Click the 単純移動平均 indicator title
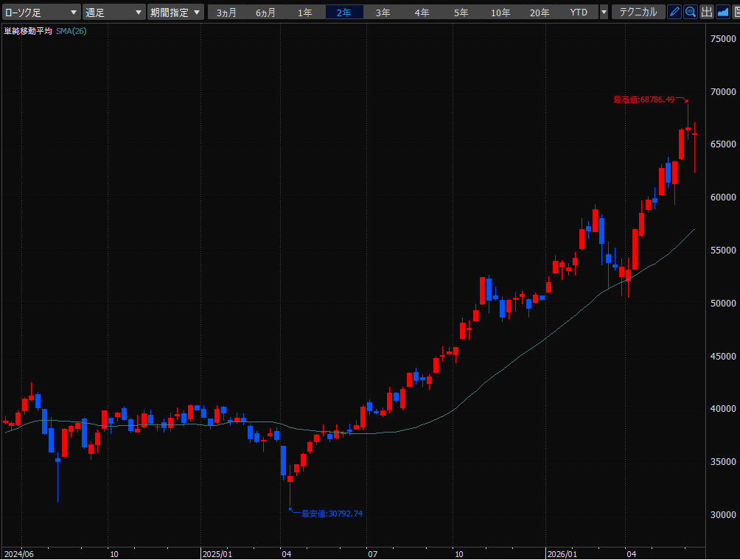 [28, 31]
